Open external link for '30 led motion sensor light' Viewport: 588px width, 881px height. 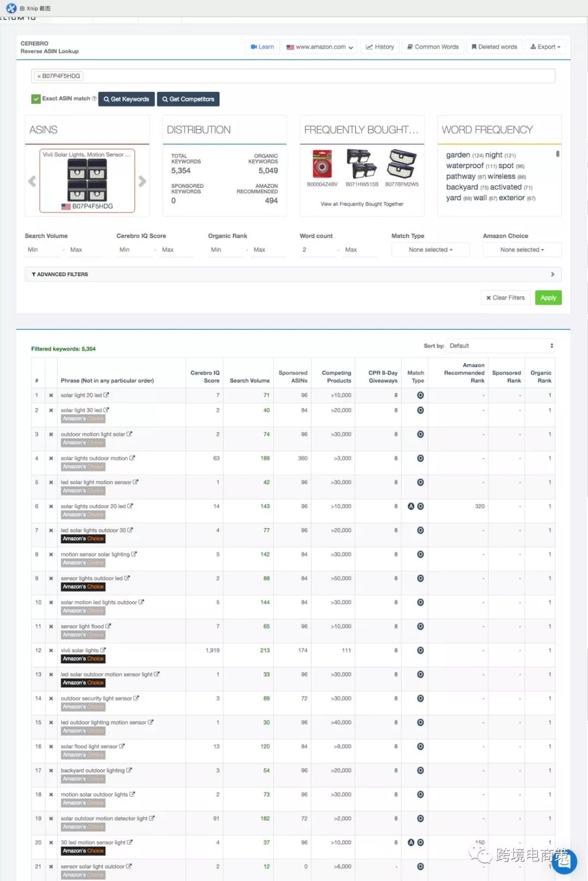(130, 842)
